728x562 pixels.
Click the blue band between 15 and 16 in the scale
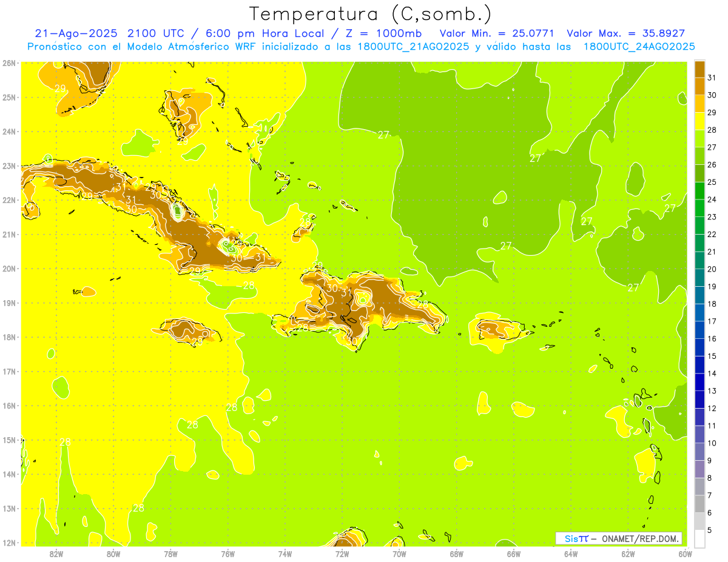click(x=699, y=347)
